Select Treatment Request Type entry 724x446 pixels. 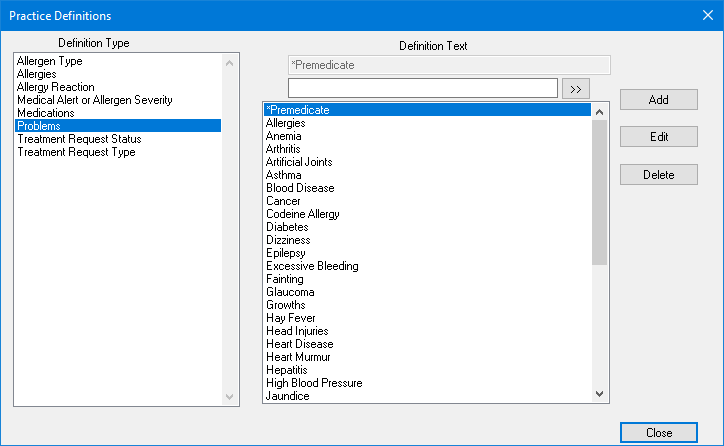click(76, 152)
